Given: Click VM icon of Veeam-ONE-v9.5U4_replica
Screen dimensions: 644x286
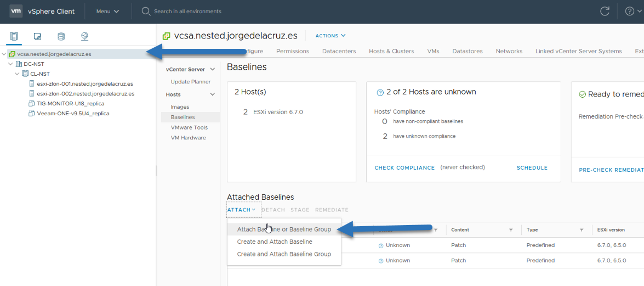Looking at the screenshot, I should coord(32,113).
